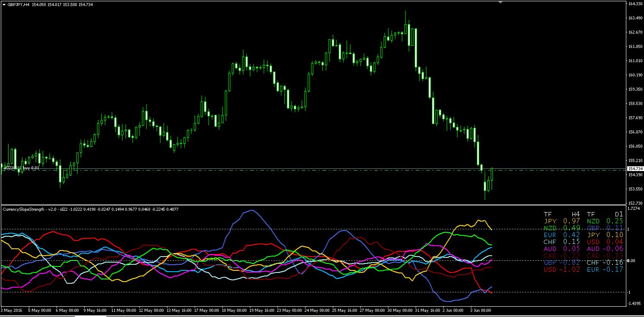
Task: Click the current price tag 154.734 on the price axis
Action: (x=634, y=169)
